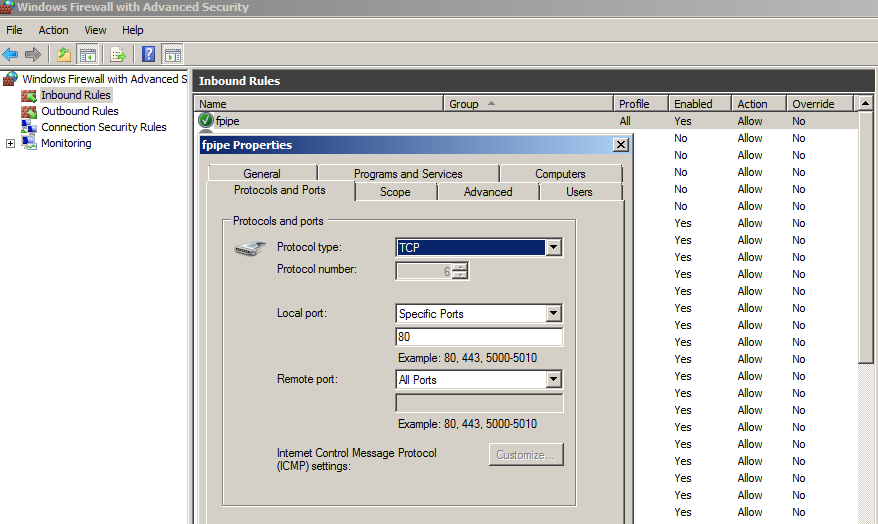
Task: Select the fpipe rule row
Action: click(x=526, y=121)
